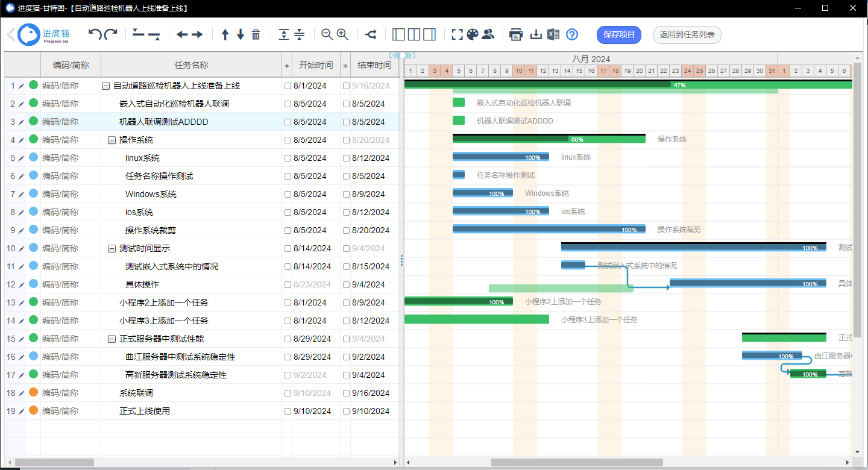The width and height of the screenshot is (868, 470).
Task: Click the Gantt vertical scrollbar down arrow
Action: (x=857, y=452)
